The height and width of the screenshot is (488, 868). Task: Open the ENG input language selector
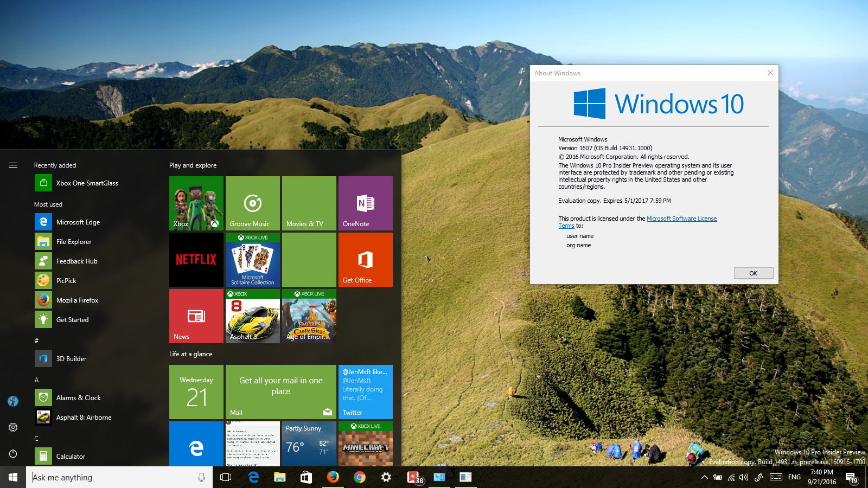(794, 477)
